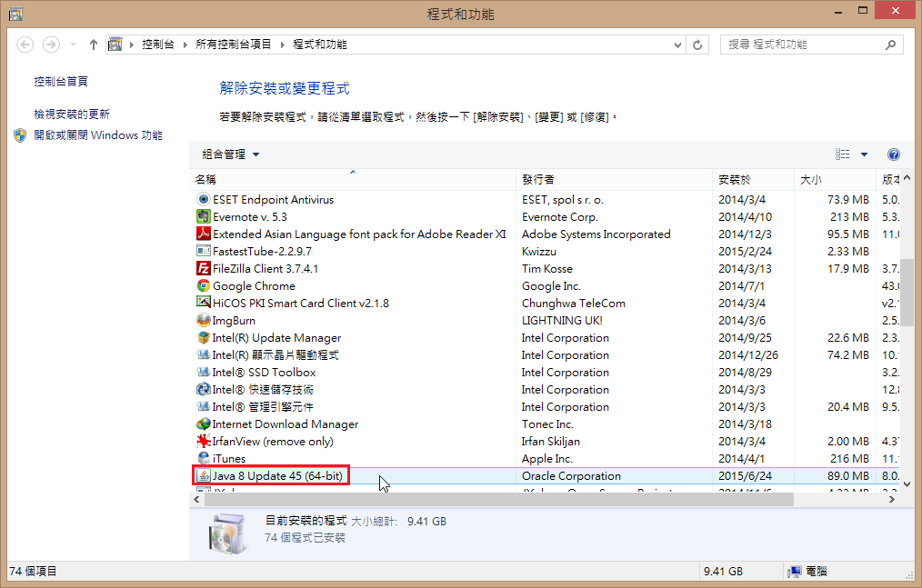922x588 pixels.
Task: Click the Google Chrome icon
Action: (204, 285)
